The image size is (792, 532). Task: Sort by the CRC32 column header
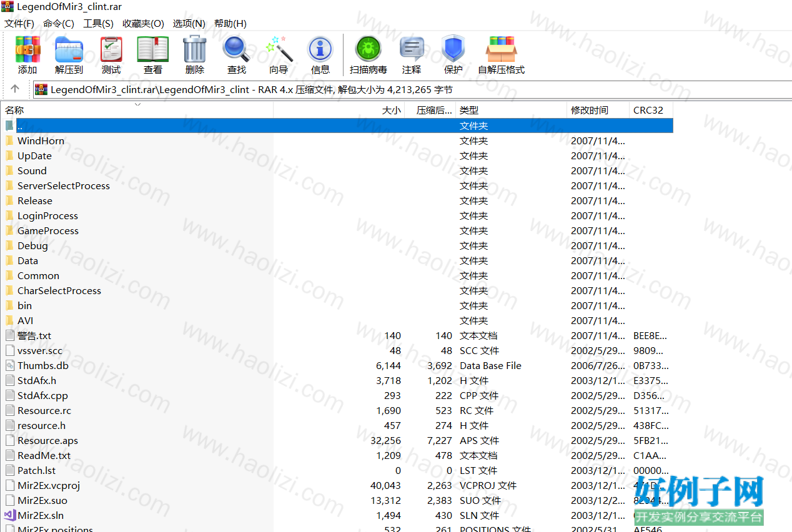pyautogui.click(x=651, y=110)
